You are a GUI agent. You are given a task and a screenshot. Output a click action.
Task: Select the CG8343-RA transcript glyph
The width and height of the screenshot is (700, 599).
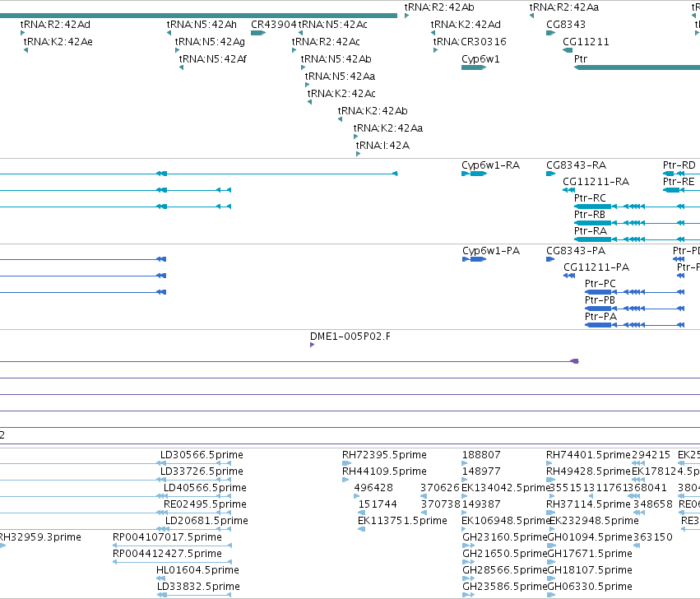(x=551, y=174)
